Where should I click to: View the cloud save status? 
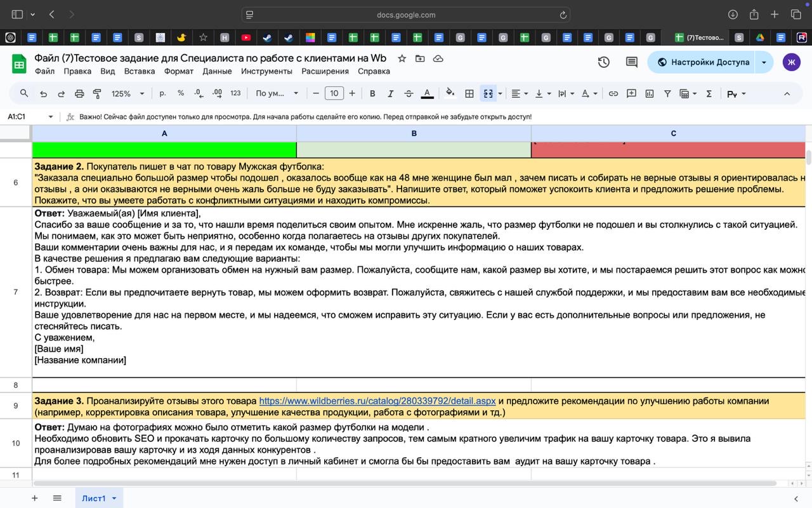pyautogui.click(x=438, y=58)
